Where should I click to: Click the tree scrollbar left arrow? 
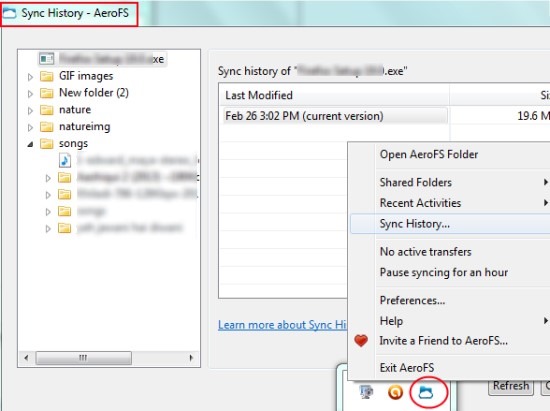tap(26, 358)
